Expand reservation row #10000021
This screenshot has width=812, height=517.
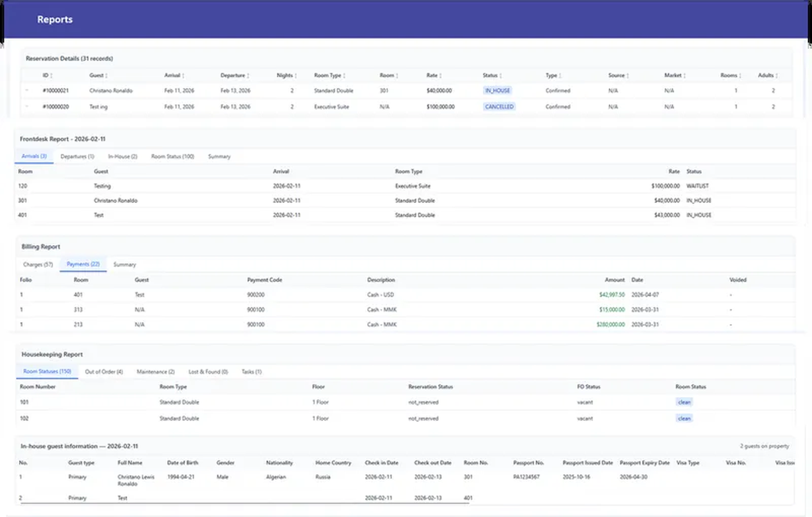(x=27, y=90)
